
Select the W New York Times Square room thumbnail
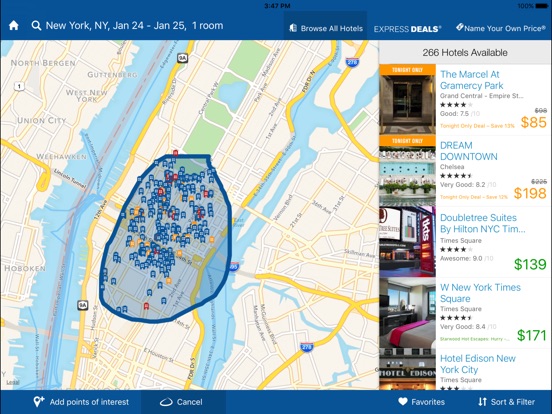[407, 313]
